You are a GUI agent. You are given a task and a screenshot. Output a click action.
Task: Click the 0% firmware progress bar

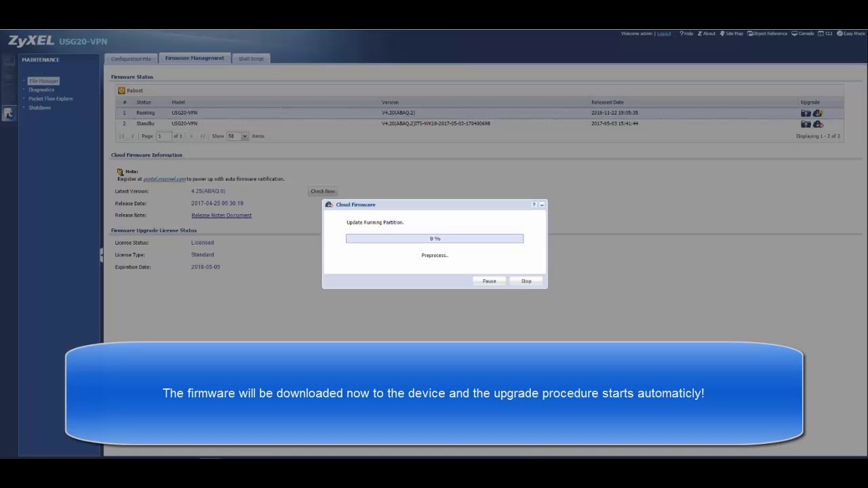click(x=435, y=239)
